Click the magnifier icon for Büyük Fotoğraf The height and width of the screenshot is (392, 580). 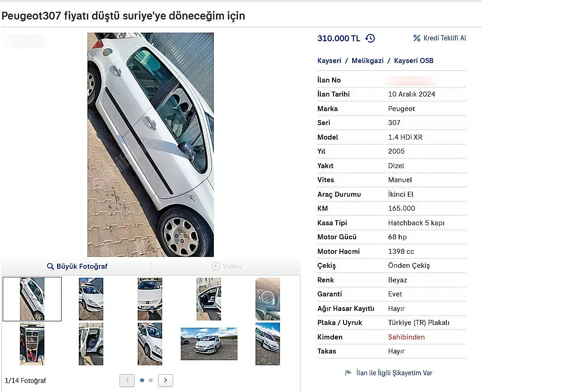51,266
